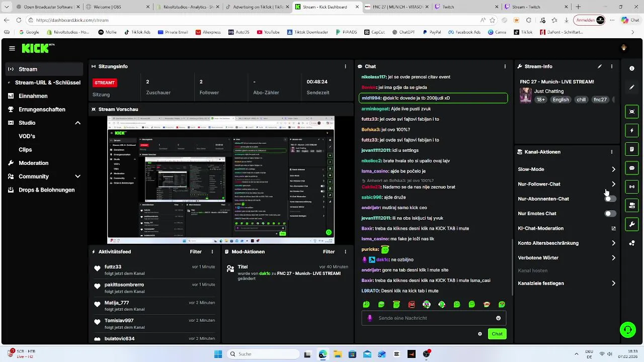The height and width of the screenshot is (362, 644).
Task: Open the Mod-Aktionen Filter dropdown
Action: tap(329, 252)
